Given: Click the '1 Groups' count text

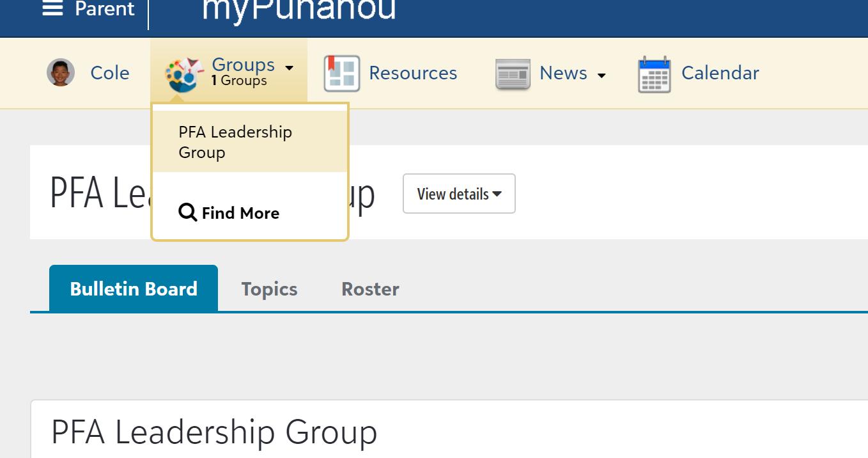Looking at the screenshot, I should (x=239, y=81).
